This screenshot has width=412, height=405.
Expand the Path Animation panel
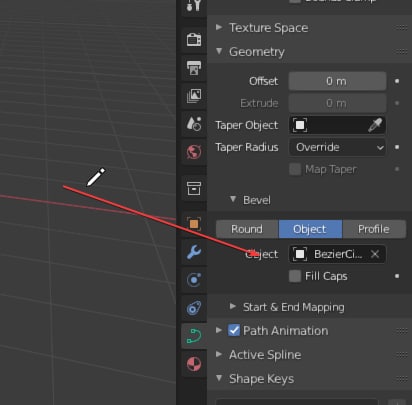(x=219, y=330)
